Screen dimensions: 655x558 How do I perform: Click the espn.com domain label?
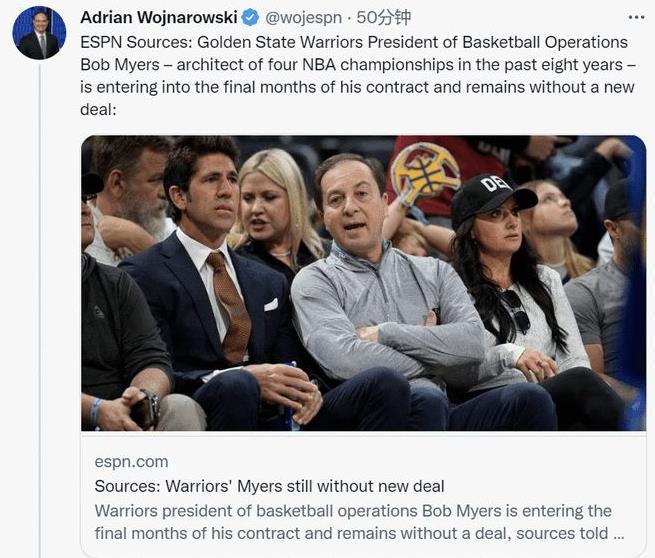click(x=131, y=462)
